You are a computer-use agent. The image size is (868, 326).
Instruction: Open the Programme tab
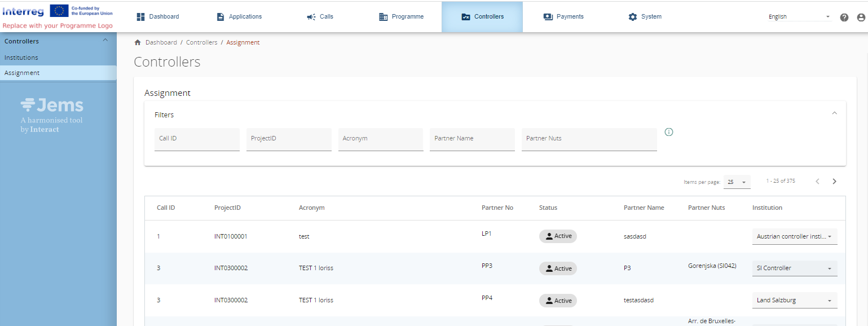pyautogui.click(x=400, y=17)
